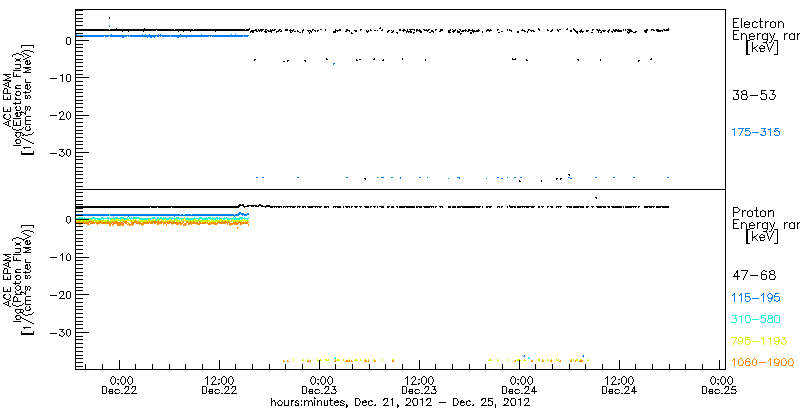Click the -30 tick label on proton panel

[x=62, y=332]
